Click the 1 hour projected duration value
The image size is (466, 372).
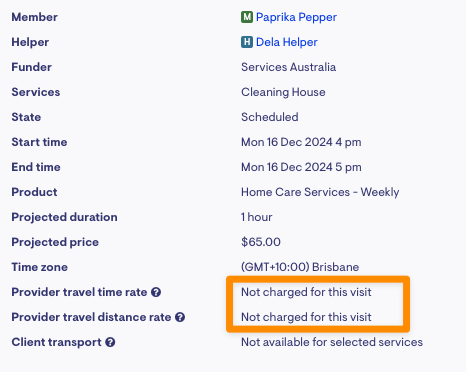tap(256, 217)
